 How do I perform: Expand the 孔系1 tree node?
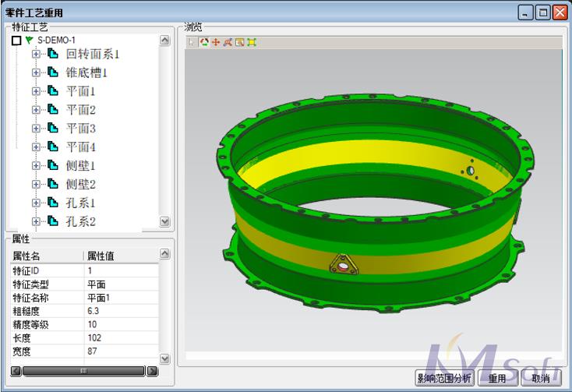(36, 203)
